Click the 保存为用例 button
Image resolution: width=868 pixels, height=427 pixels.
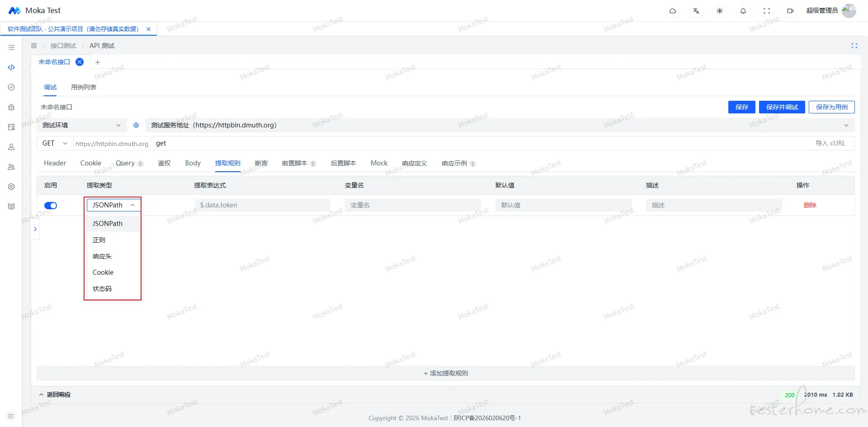click(832, 107)
